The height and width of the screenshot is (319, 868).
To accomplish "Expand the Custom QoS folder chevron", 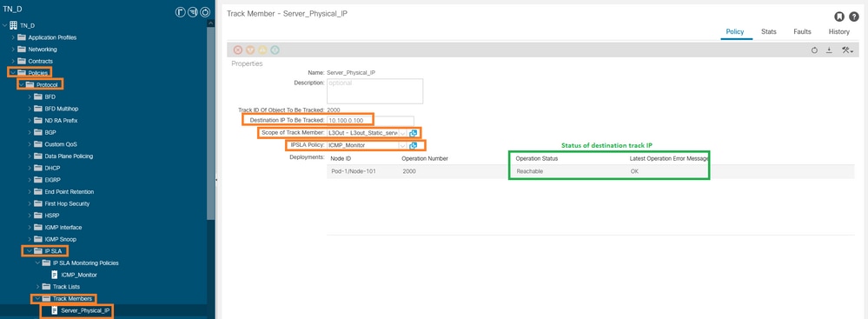I will tap(30, 144).
